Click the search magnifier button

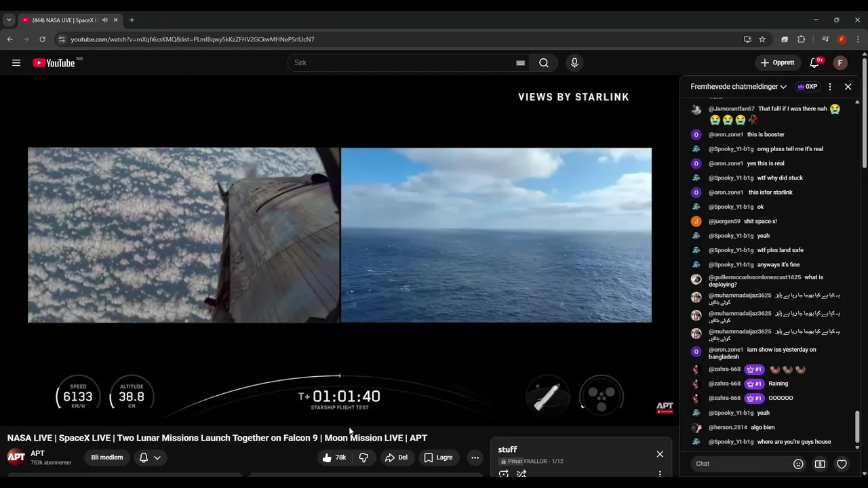point(544,63)
